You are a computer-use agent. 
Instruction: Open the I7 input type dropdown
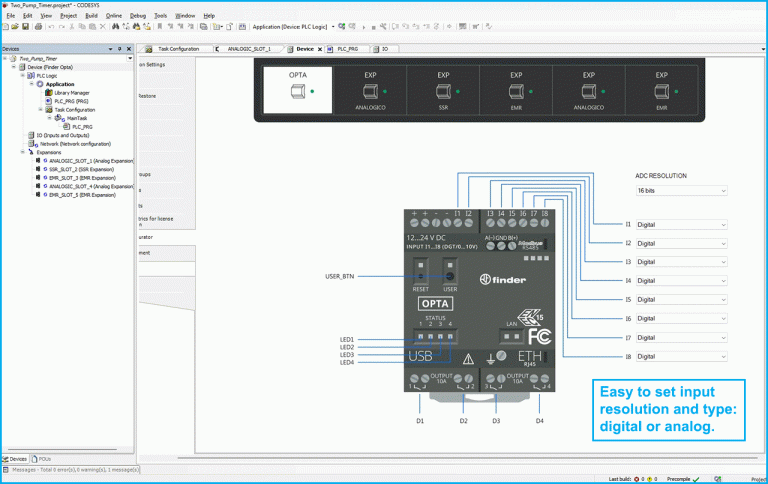point(681,338)
